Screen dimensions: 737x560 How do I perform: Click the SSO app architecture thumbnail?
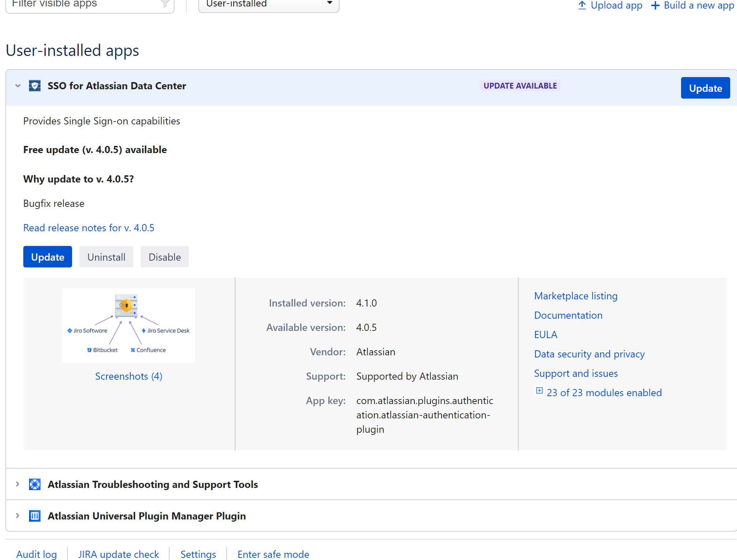coord(129,326)
